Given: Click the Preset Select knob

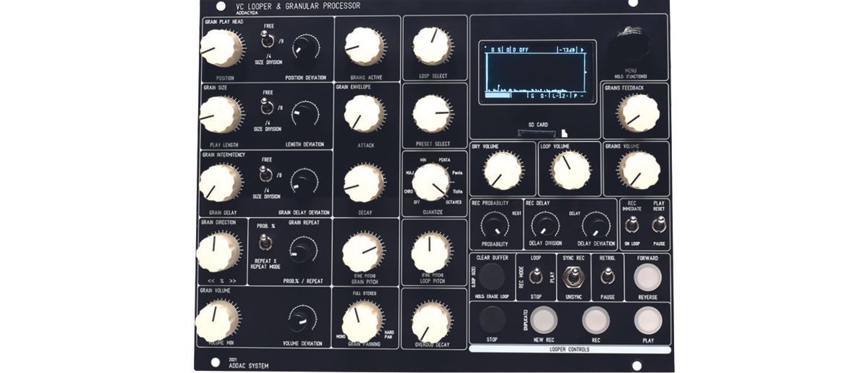Looking at the screenshot, I should (431, 114).
